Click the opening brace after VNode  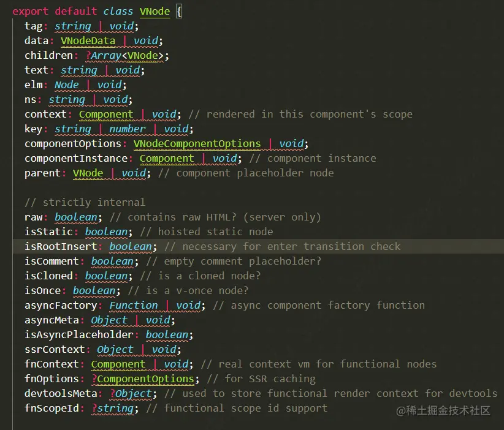pos(179,12)
